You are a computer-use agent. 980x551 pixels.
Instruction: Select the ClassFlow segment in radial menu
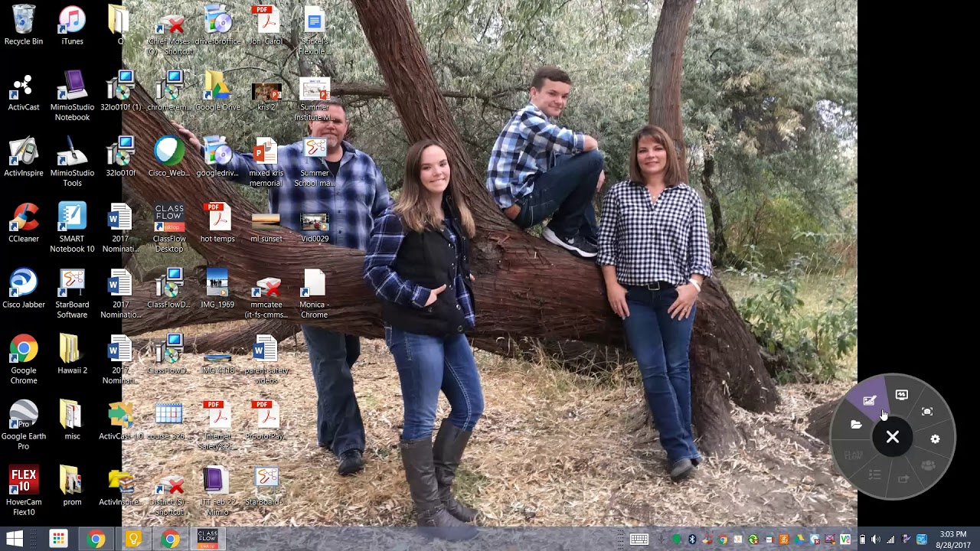[x=854, y=455]
